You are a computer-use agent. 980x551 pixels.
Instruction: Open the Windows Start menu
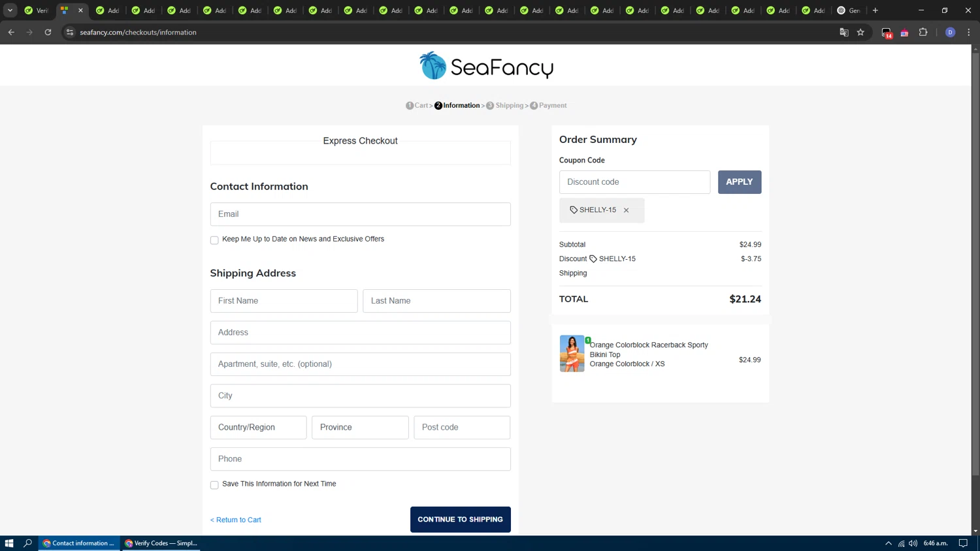click(9, 543)
